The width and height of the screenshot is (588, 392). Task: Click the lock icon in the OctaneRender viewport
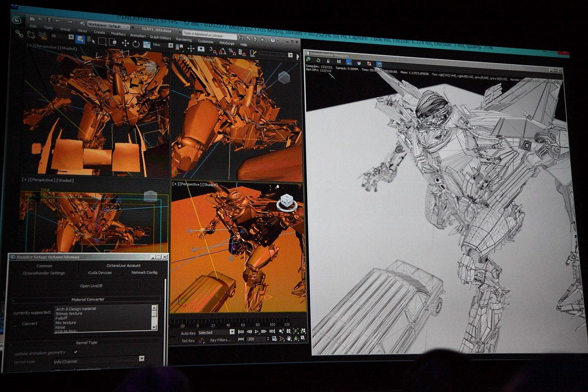pos(328,61)
